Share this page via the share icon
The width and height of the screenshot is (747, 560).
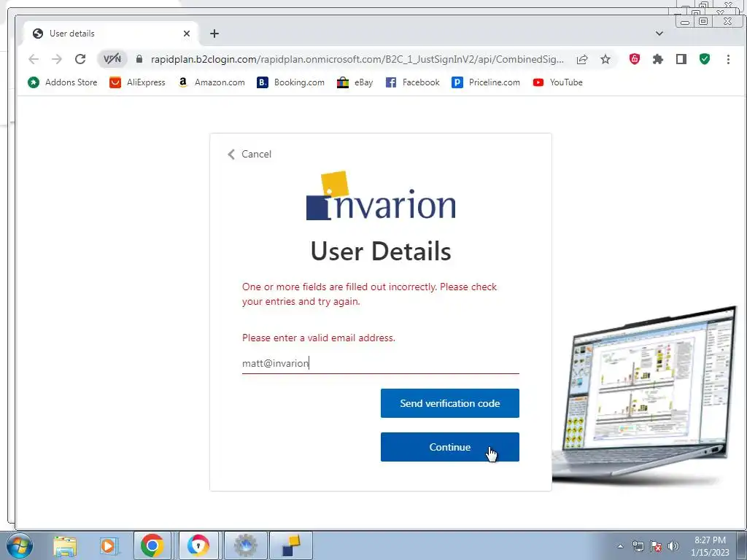[582, 59]
